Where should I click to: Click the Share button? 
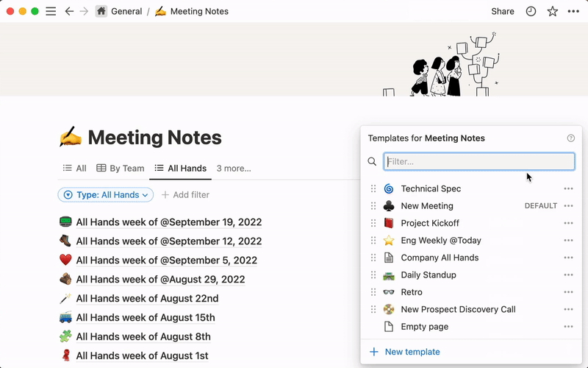(x=503, y=11)
